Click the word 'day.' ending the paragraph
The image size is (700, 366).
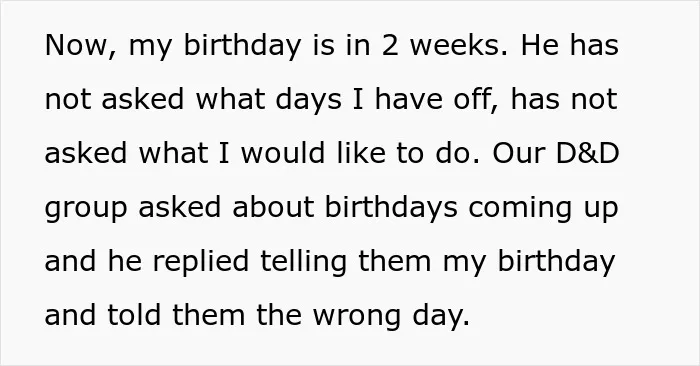pyautogui.click(x=441, y=316)
